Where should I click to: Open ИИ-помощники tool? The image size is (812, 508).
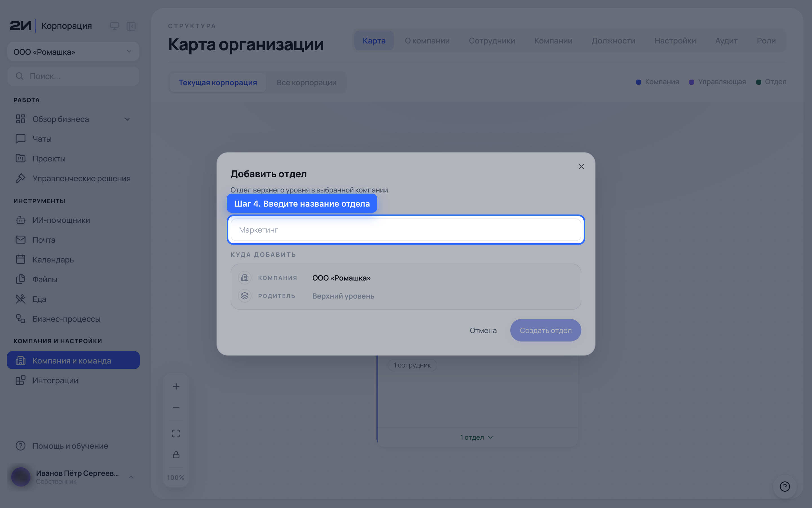point(73,220)
